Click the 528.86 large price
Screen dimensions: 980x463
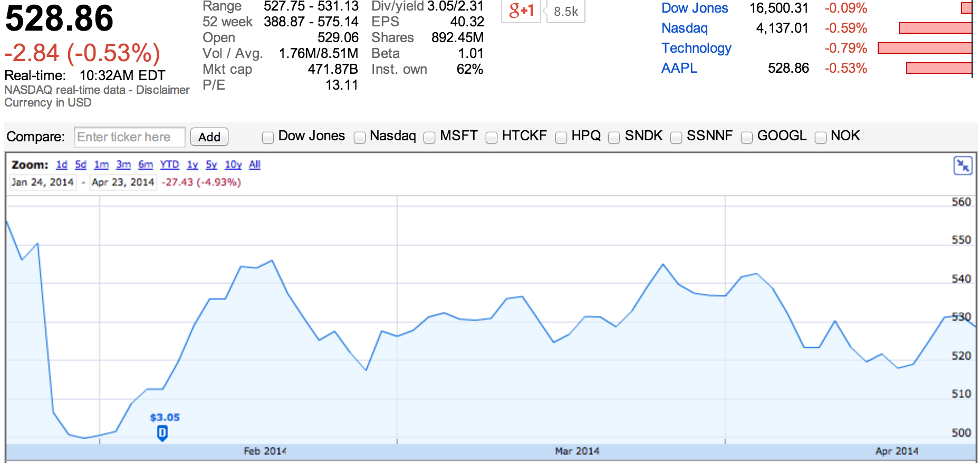click(x=59, y=18)
